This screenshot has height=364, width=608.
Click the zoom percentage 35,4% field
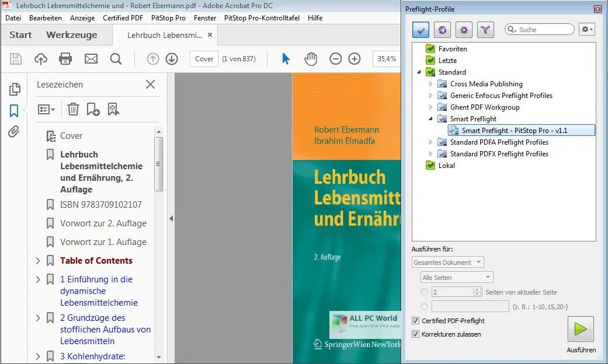[x=387, y=59]
